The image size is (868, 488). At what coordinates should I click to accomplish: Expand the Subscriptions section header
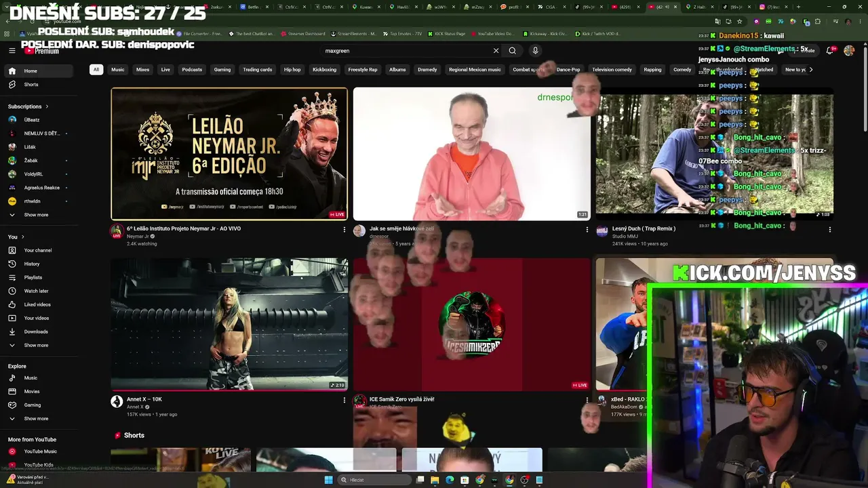coord(28,106)
